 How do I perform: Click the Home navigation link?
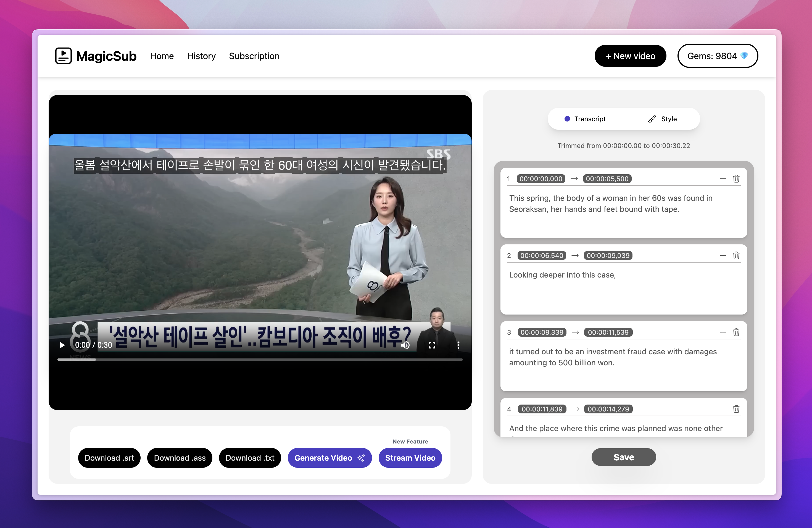(162, 56)
